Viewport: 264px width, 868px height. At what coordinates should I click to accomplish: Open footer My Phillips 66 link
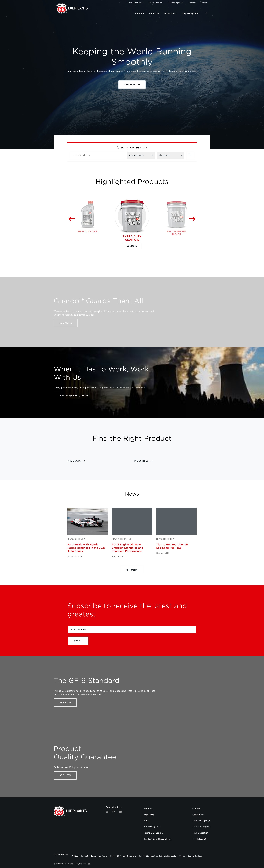[x=199, y=839]
